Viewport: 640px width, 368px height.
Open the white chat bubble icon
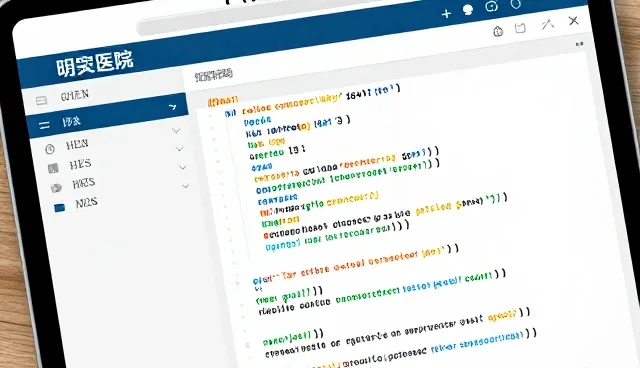[468, 10]
